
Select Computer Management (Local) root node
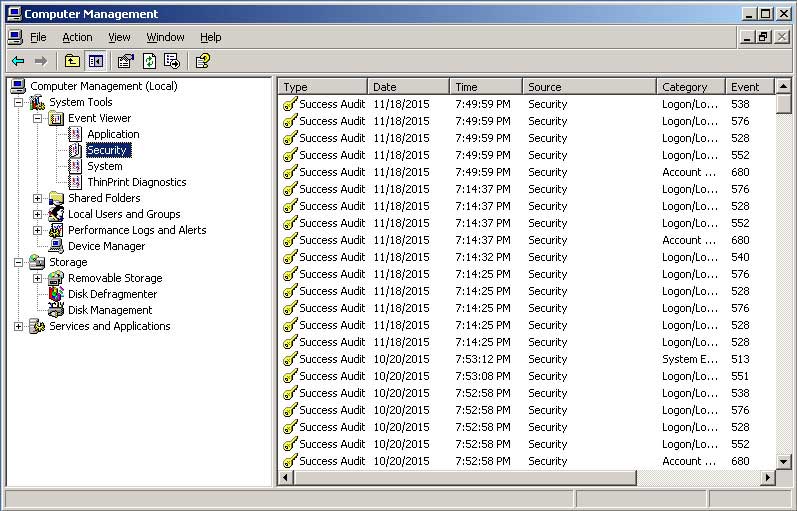[x=104, y=86]
